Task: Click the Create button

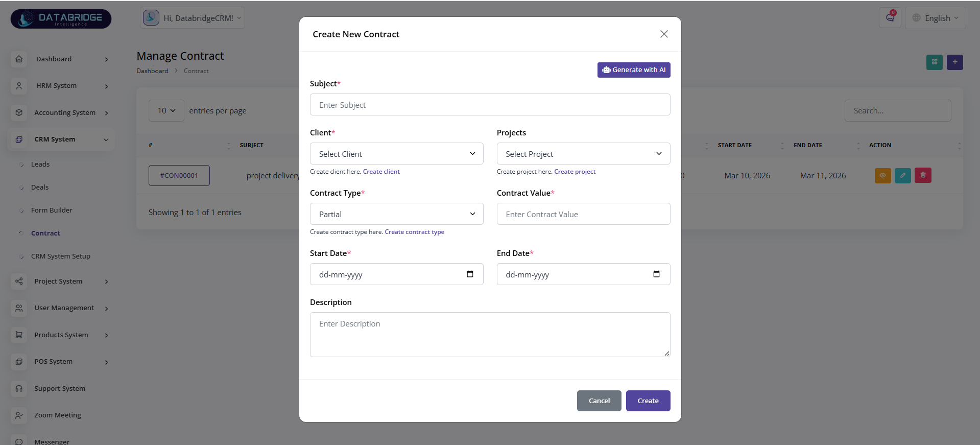Action: point(648,401)
